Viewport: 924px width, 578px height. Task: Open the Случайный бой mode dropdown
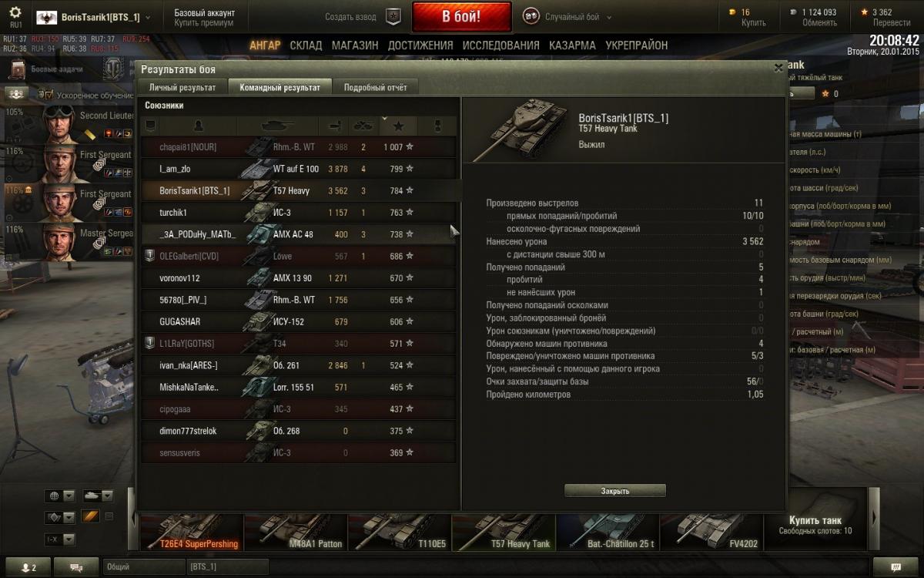pyautogui.click(x=567, y=17)
